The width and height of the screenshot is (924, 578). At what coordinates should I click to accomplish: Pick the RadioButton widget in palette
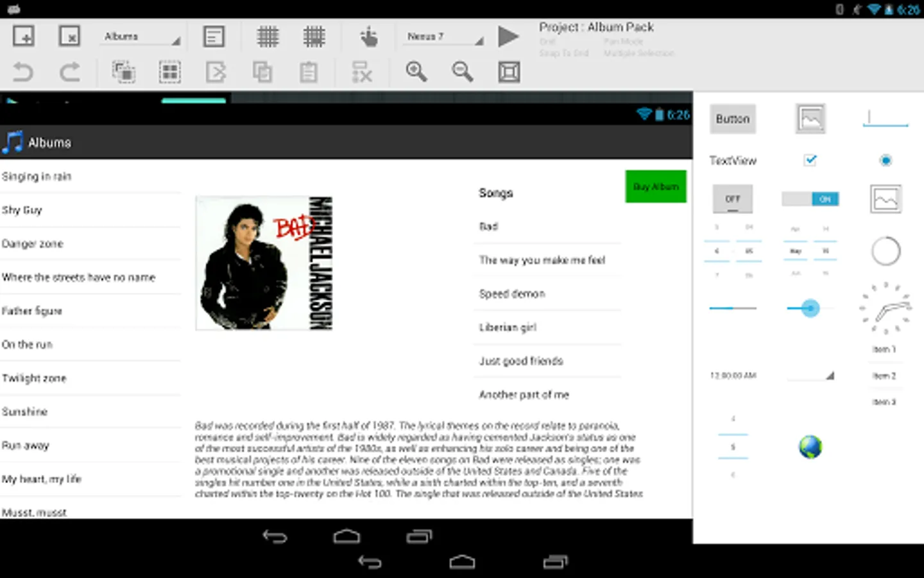pyautogui.click(x=886, y=160)
